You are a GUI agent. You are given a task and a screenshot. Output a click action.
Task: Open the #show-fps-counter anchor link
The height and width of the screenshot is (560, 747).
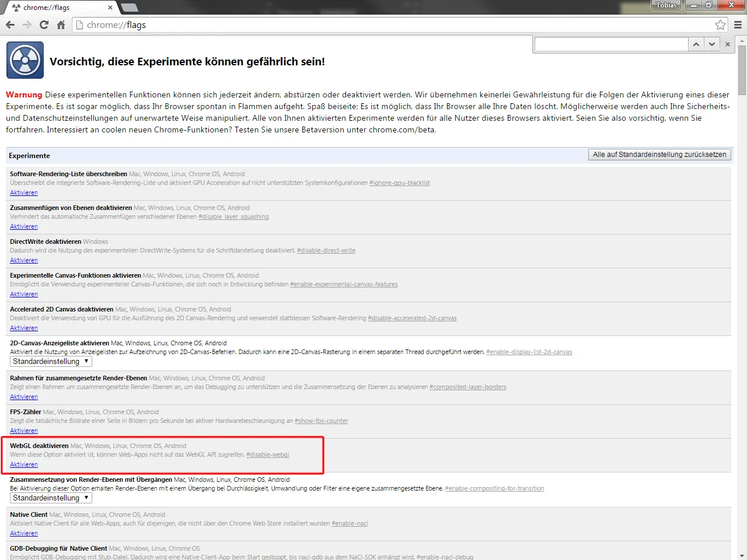(321, 421)
